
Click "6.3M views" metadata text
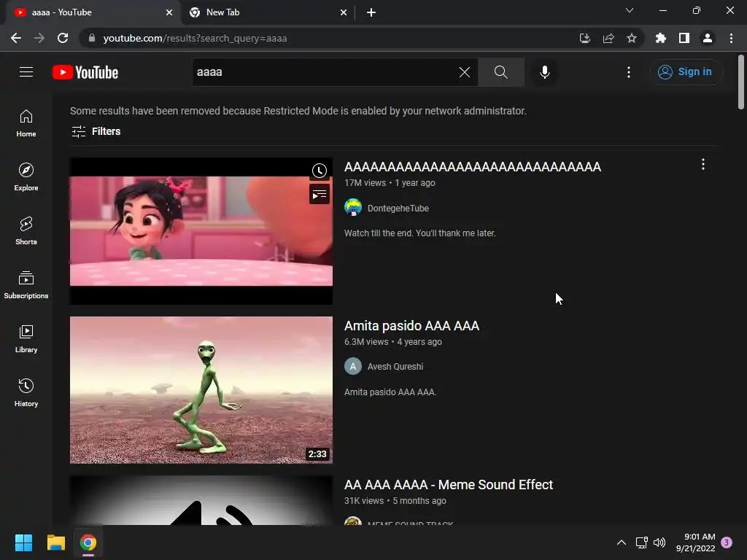pos(366,342)
